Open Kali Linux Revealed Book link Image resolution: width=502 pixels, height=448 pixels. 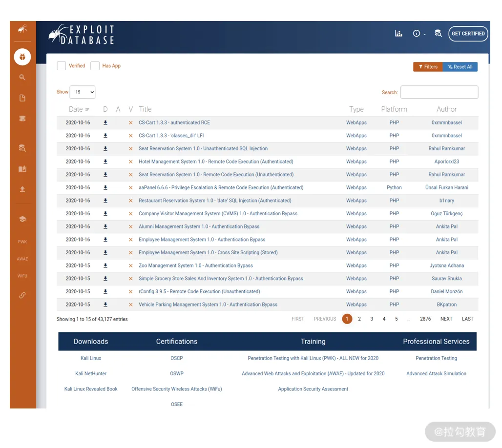(91, 389)
